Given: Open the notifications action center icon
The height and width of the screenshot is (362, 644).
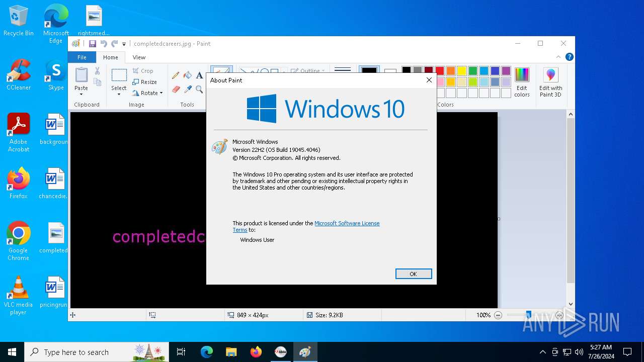Looking at the screenshot, I should (627, 352).
